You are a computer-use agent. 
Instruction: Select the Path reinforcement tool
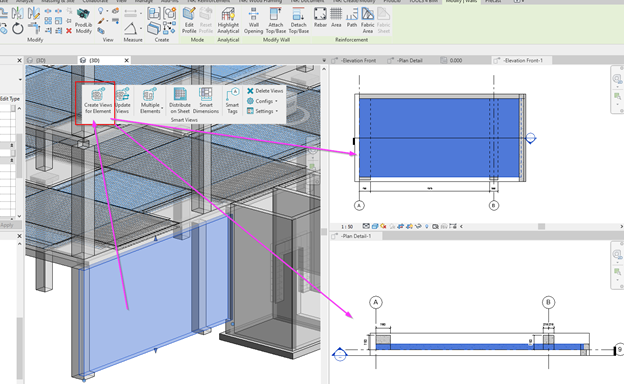pyautogui.click(x=352, y=18)
